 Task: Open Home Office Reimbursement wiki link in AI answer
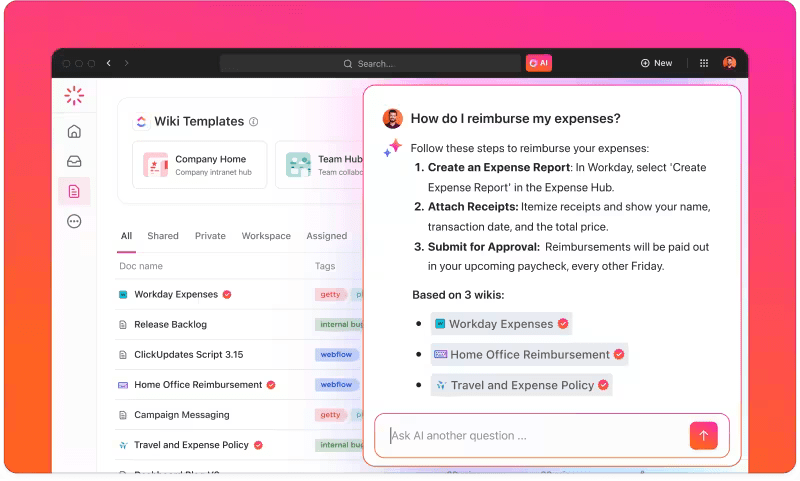click(x=530, y=355)
